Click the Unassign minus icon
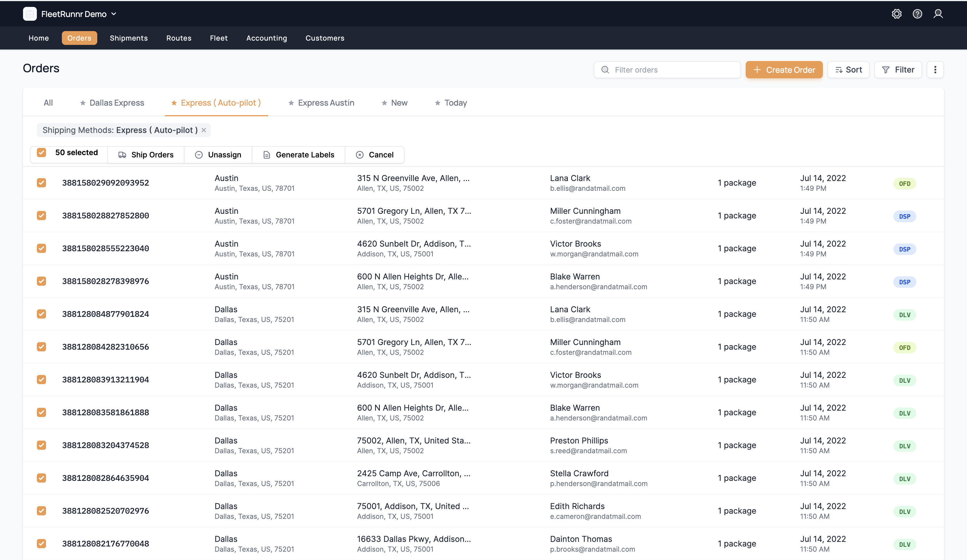Viewport: 967px width, 560px height. coord(199,155)
